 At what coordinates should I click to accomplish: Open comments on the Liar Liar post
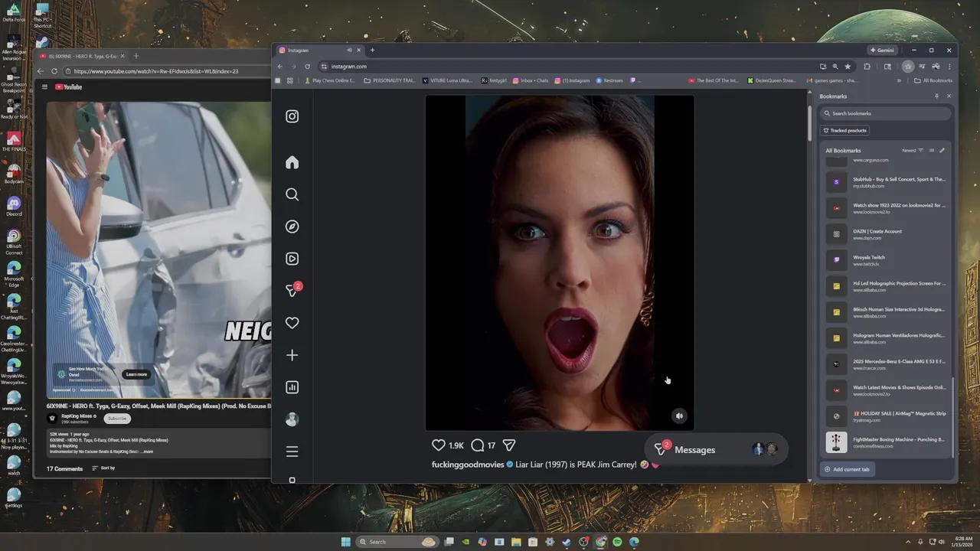pyautogui.click(x=477, y=445)
